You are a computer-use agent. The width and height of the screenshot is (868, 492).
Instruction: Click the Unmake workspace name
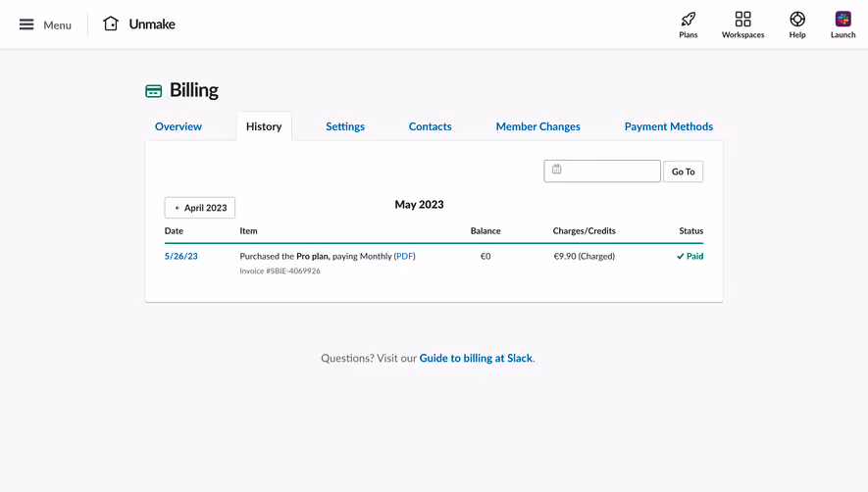click(152, 24)
